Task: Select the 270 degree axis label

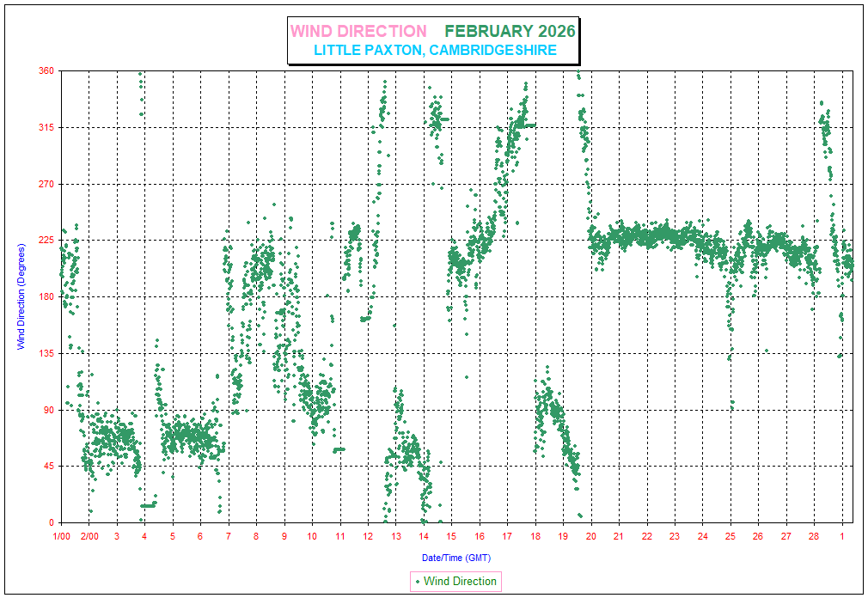Action: click(x=46, y=184)
